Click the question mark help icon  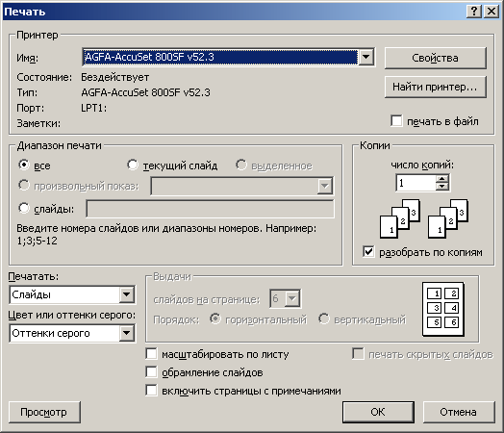coord(473,12)
